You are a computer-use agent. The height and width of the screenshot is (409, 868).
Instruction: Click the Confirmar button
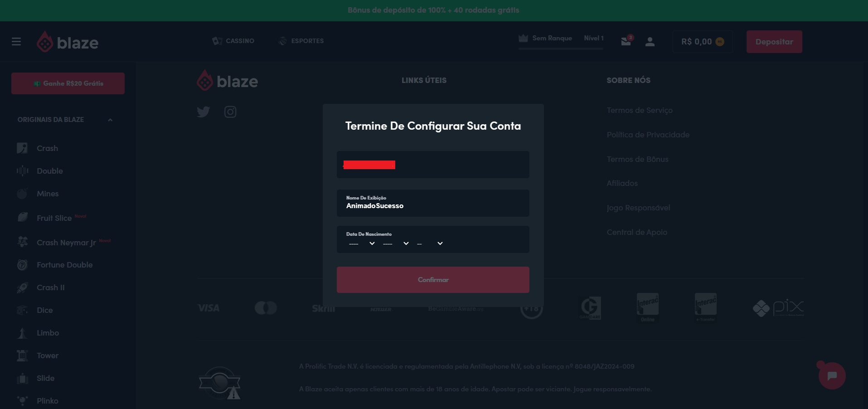(x=433, y=280)
